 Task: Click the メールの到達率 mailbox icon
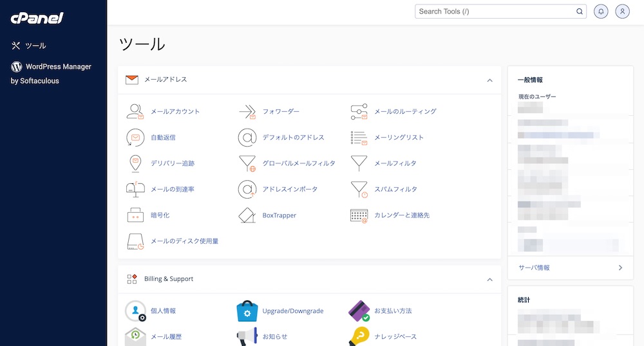(135, 189)
